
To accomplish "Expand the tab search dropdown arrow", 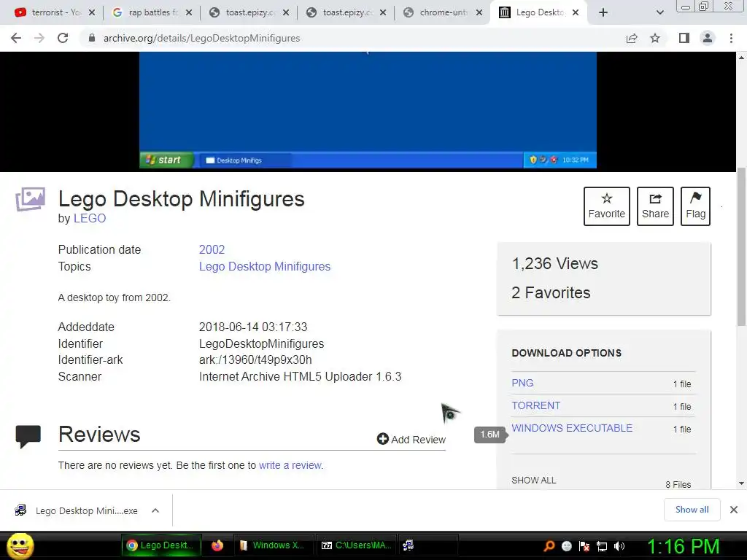I will coord(659,12).
